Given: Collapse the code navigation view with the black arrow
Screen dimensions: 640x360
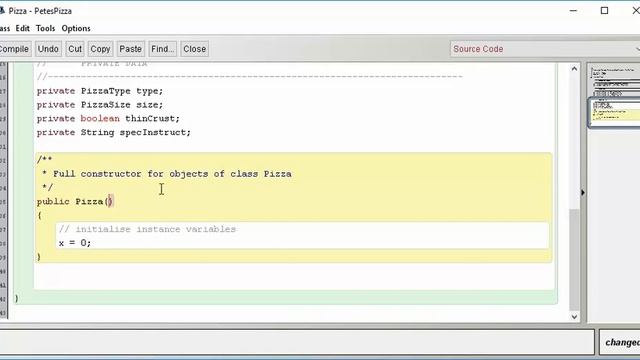Looking at the screenshot, I should 583,192.
